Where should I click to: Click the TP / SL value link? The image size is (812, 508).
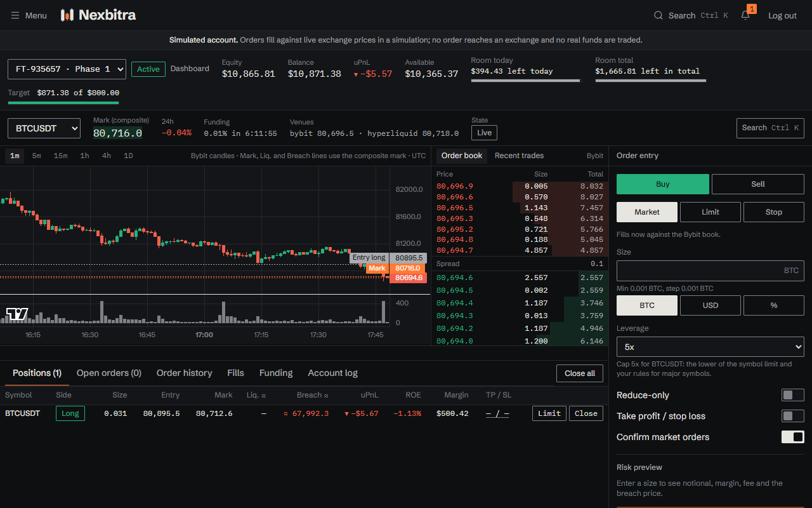tap(497, 413)
